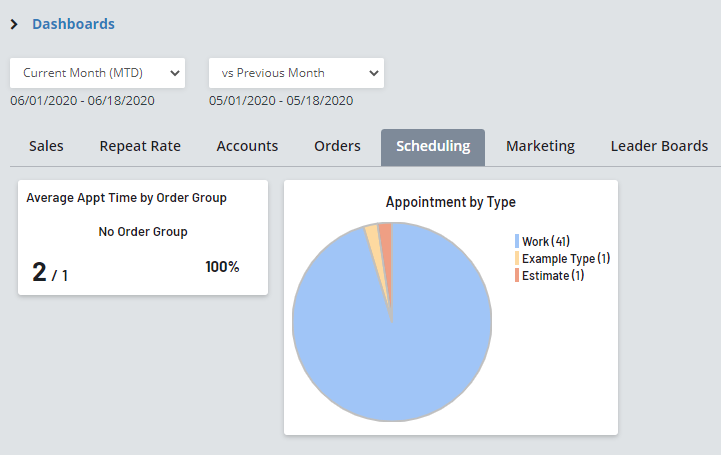Click the red Estimate legend swatch
This screenshot has height=455, width=721.
517,275
